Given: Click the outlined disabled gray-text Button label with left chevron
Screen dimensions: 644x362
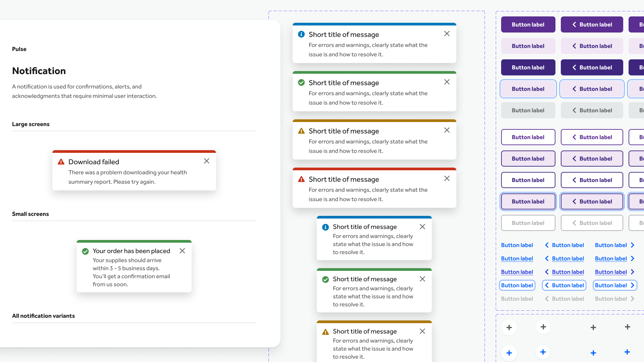Looking at the screenshot, I should (592, 223).
